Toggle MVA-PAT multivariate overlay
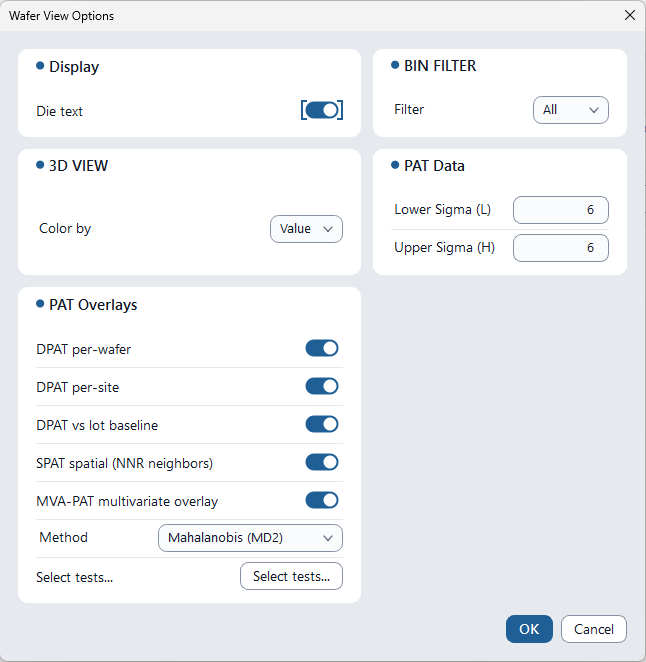This screenshot has width=646, height=662. coord(322,500)
